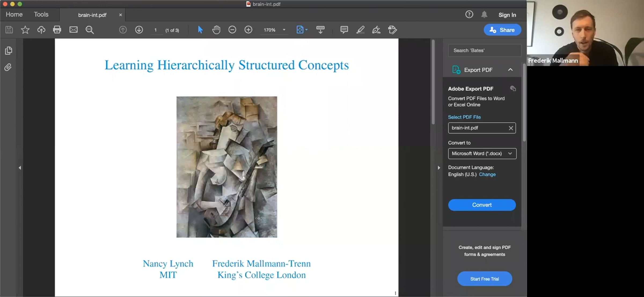Activate the selection arrow tool
Viewport: 644px width, 297px height.
200,30
